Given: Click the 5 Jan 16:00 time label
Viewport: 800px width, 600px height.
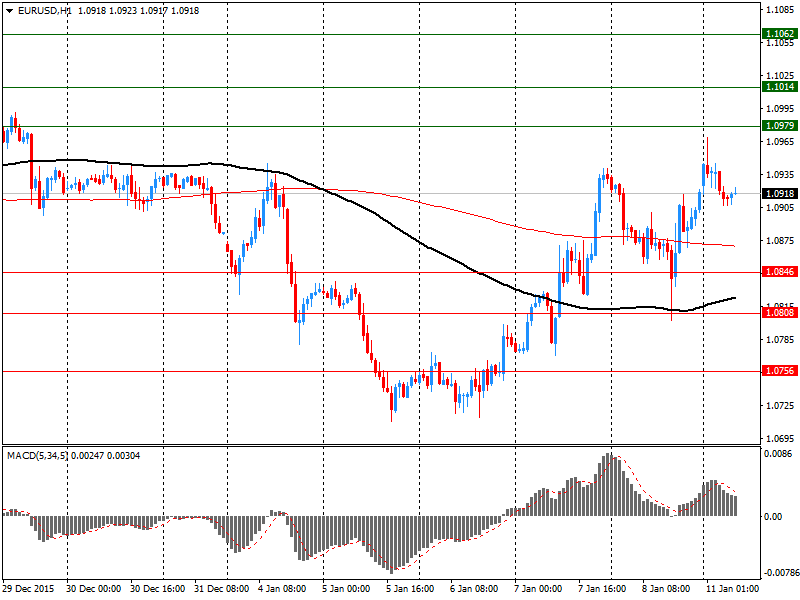Looking at the screenshot, I should tap(410, 589).
